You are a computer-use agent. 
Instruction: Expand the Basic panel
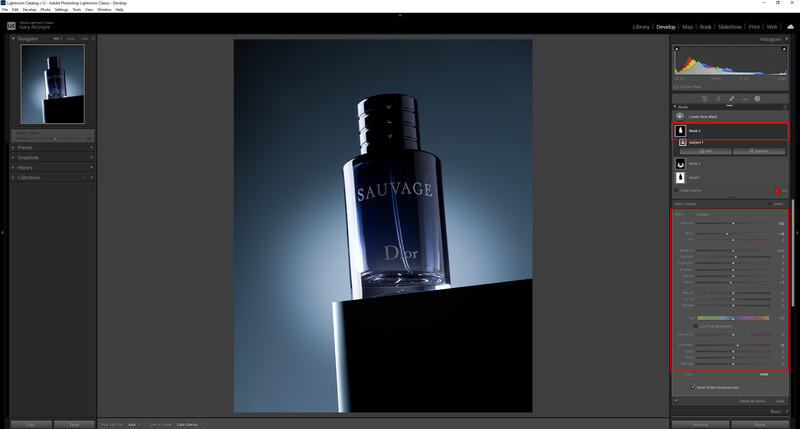point(786,411)
